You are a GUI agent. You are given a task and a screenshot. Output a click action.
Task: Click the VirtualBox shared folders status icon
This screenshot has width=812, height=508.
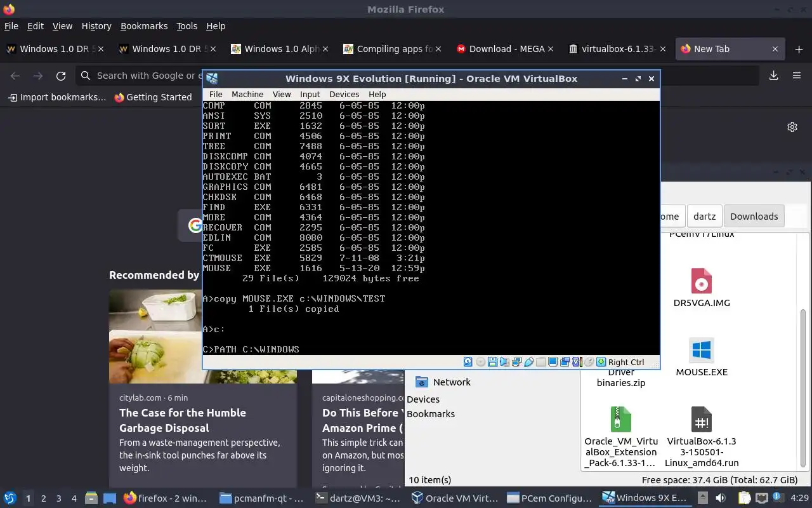[x=540, y=362]
